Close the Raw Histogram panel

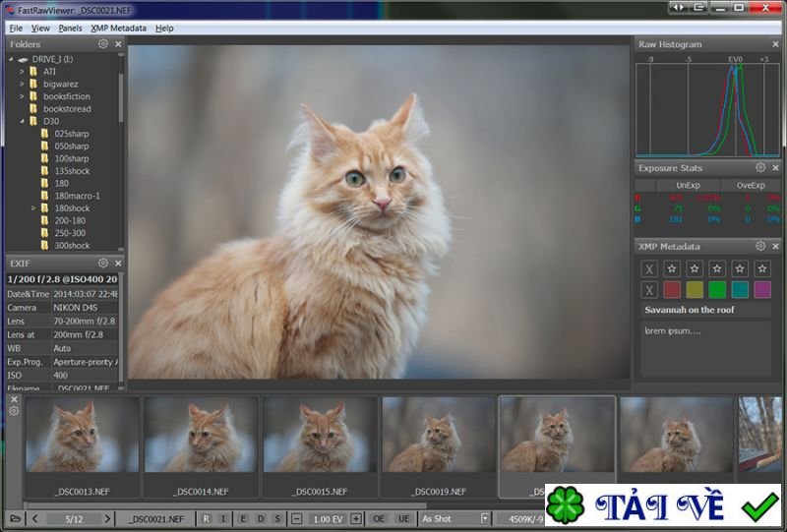click(775, 44)
